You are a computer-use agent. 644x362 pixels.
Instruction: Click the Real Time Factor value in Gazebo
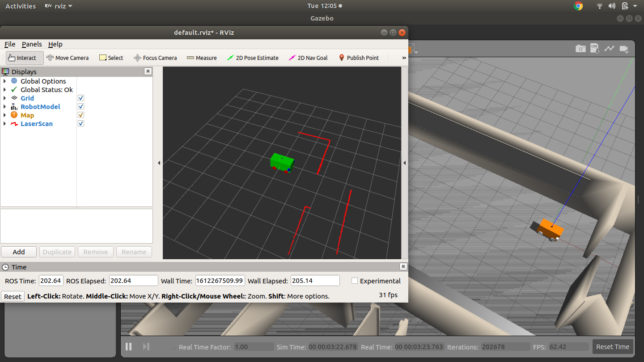click(x=253, y=347)
